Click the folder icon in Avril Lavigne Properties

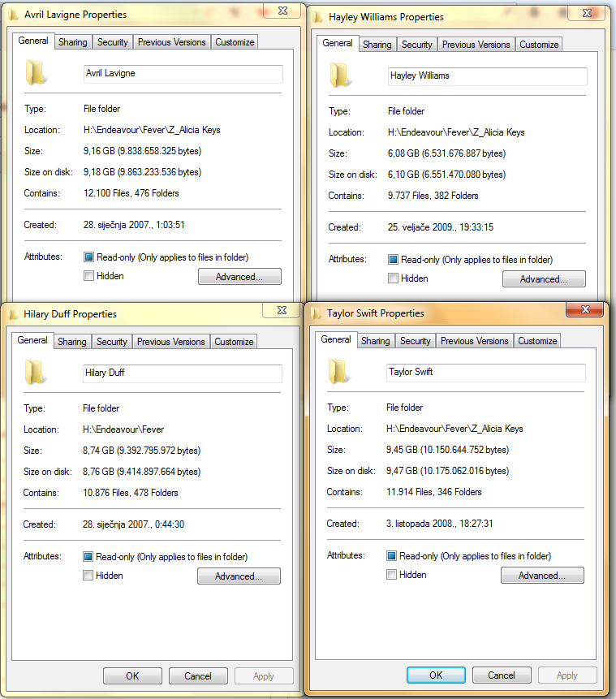[x=35, y=73]
